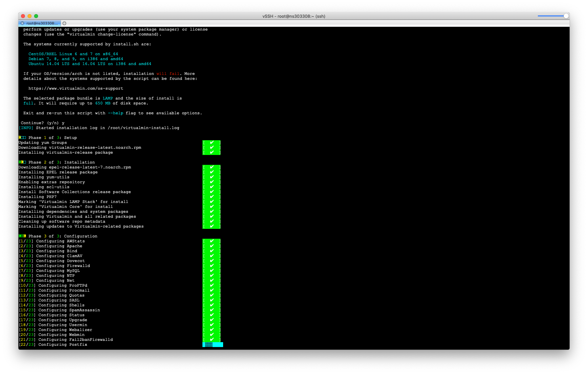Click the yellow minimize window button

point(30,16)
